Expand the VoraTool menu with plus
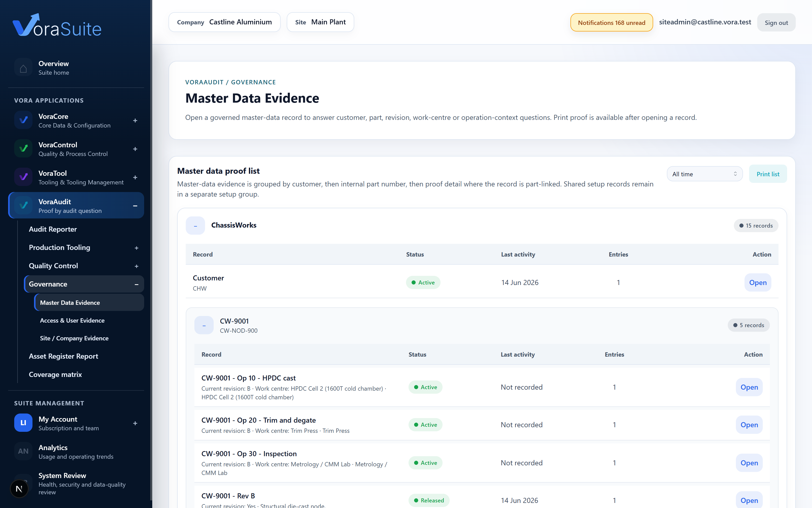The height and width of the screenshot is (508, 812). point(135,177)
